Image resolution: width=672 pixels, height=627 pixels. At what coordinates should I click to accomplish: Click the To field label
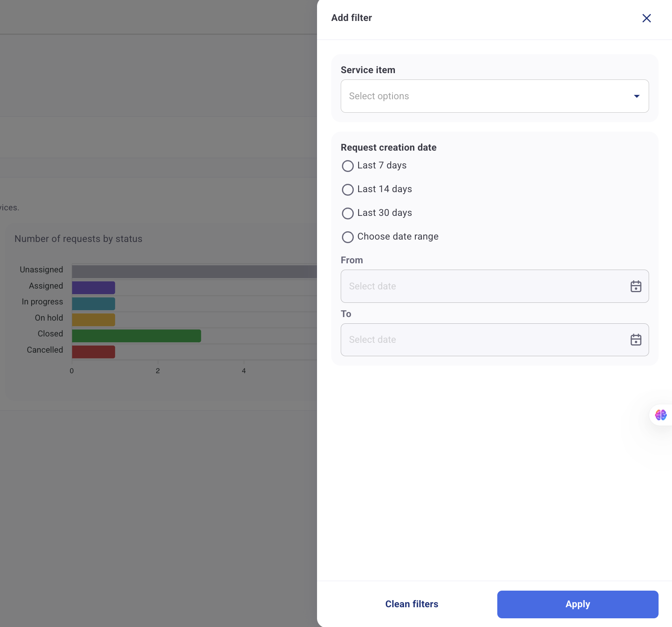click(x=346, y=314)
